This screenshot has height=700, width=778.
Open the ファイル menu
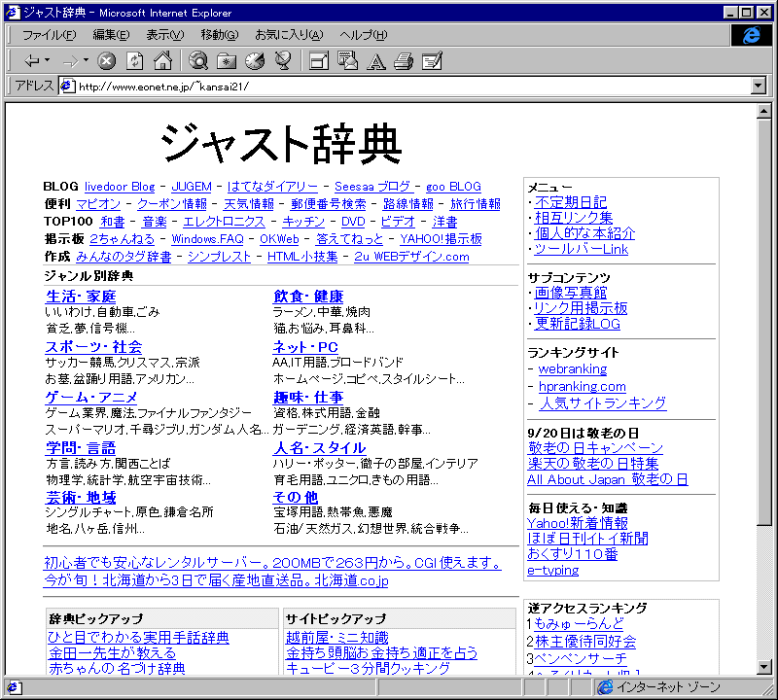(50, 35)
